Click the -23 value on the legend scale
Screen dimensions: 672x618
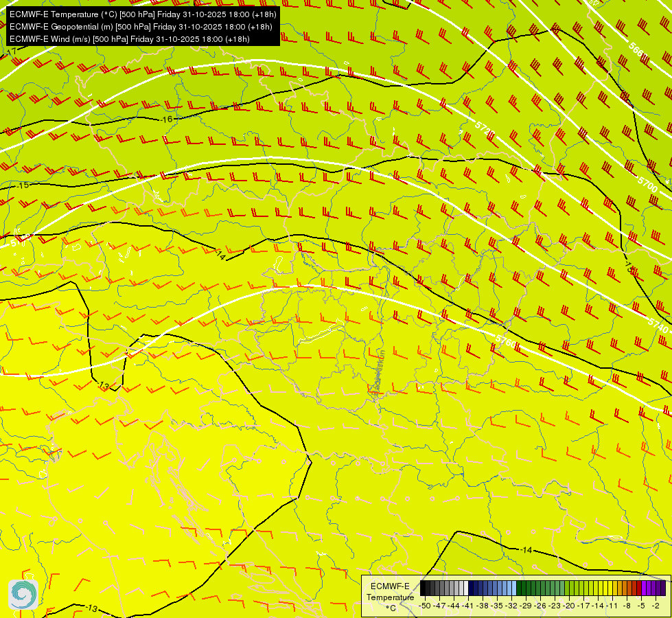555,606
